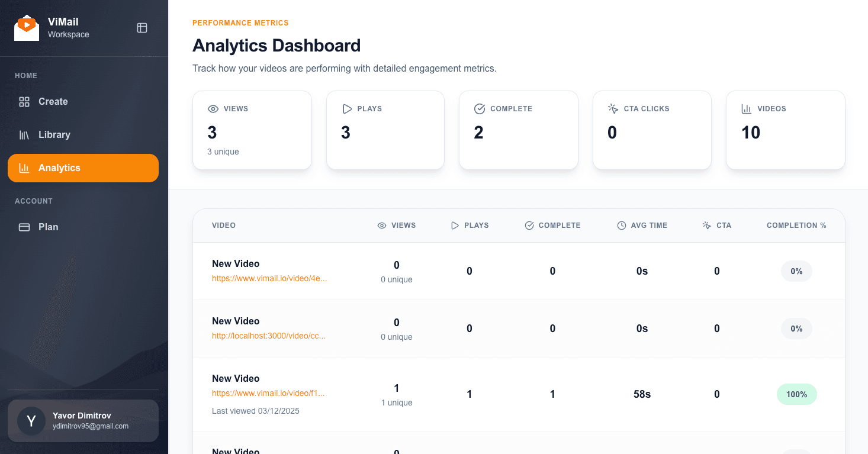This screenshot has width=868, height=454.
Task: Click the Analytics chart icon in sidebar
Action: pyautogui.click(x=24, y=168)
